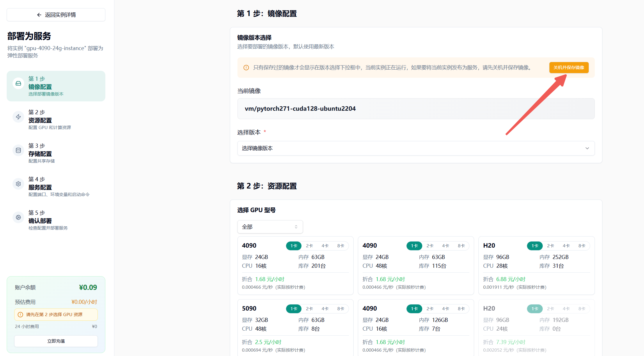Select 4卡 on the H20 96GB 252GB card
The image size is (644, 356).
[x=566, y=246]
